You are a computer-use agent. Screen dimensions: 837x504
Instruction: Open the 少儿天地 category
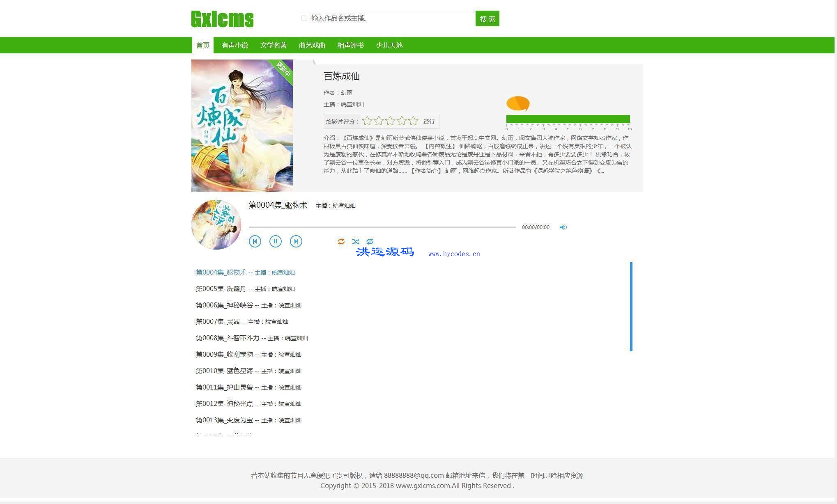click(389, 45)
